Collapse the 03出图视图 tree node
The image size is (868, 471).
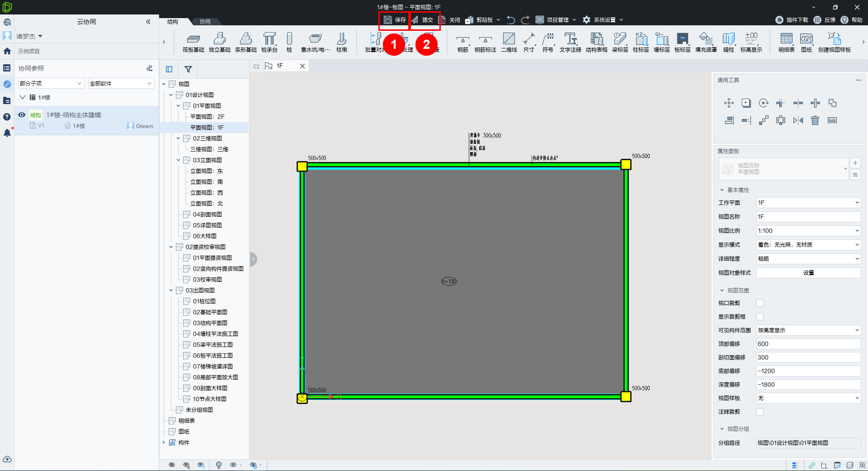171,290
